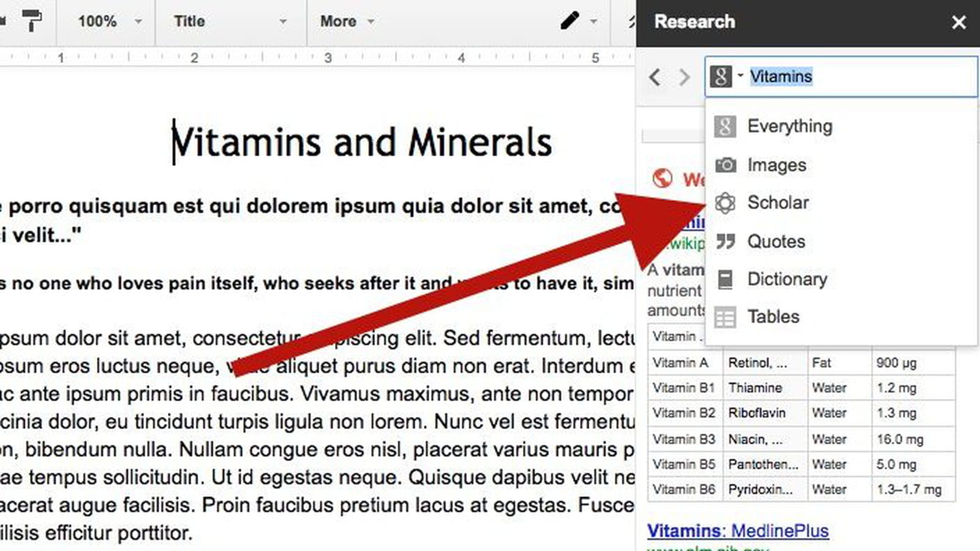Click the Vitamins research search field
This screenshot has height=551, width=980.
842,77
